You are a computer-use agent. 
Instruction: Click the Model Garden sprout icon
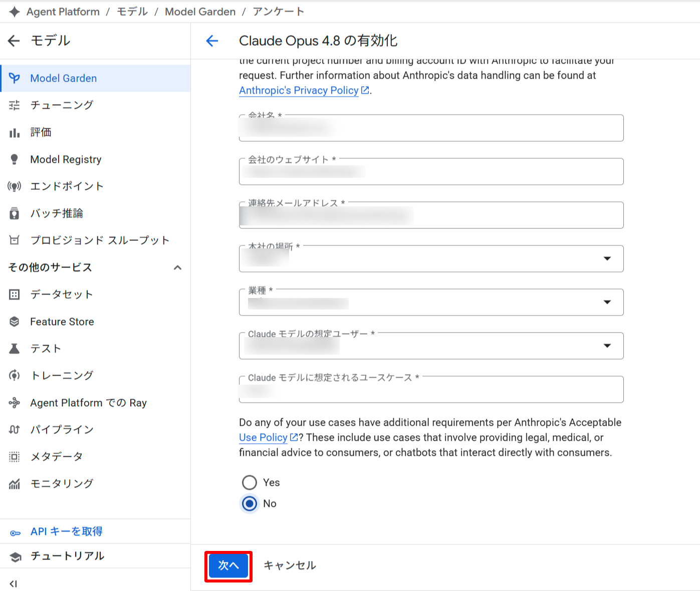(15, 78)
